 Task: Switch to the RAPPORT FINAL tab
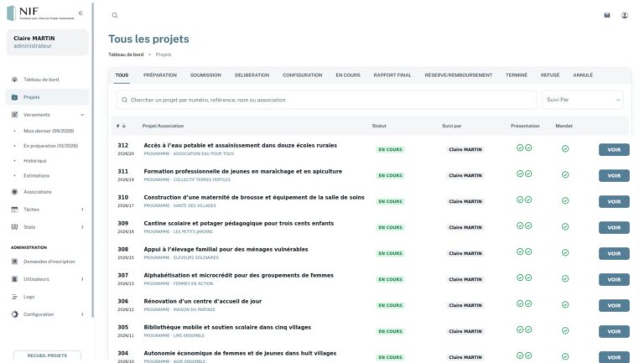[x=392, y=75]
